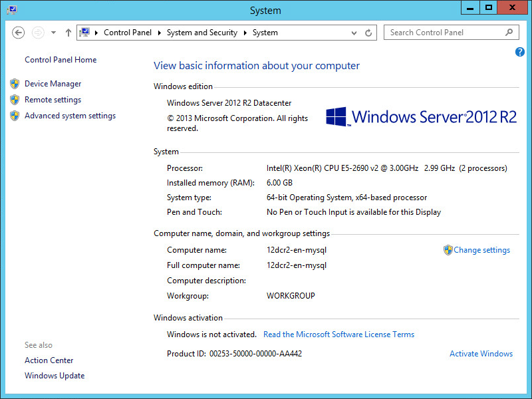Screen dimensions: 532x399
Task: Select Control Panel in the breadcrumb
Action: point(128,33)
